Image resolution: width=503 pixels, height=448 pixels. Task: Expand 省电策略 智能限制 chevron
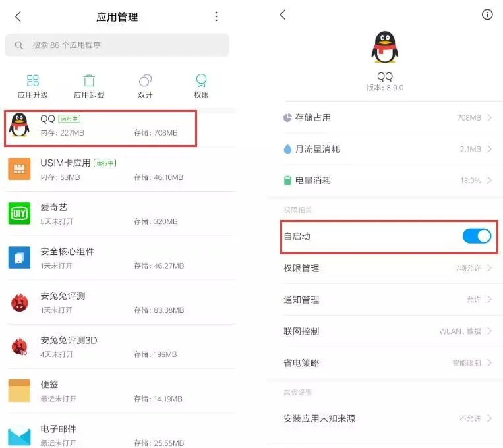(x=489, y=363)
